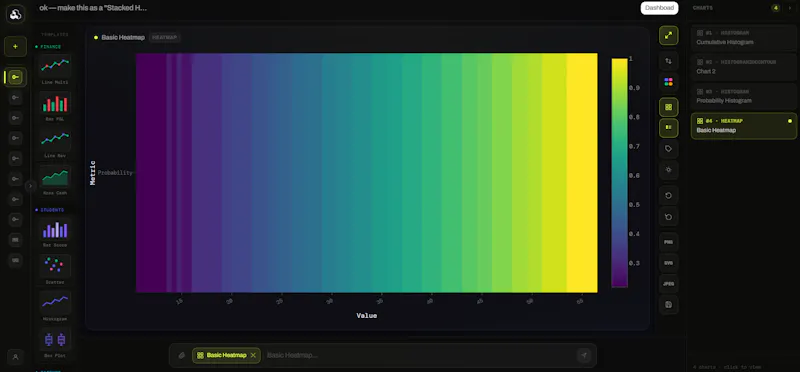Image resolution: width=800 pixels, height=372 pixels.
Task: Click the Probability tick label
Action: pyautogui.click(x=115, y=173)
